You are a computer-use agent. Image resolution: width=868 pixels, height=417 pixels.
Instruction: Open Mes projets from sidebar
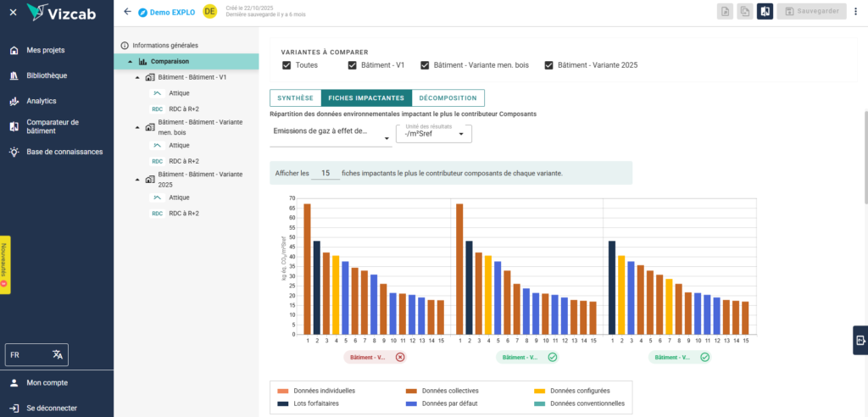coord(45,50)
